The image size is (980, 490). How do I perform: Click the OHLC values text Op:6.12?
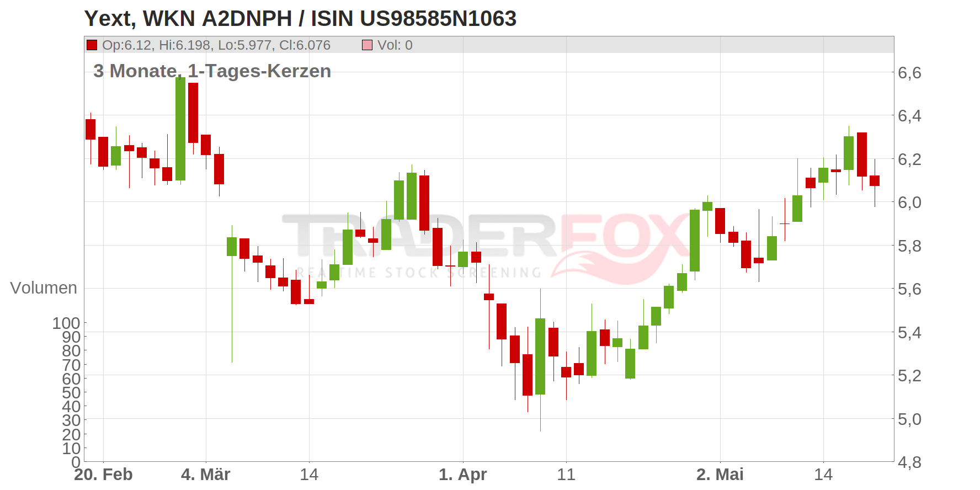pyautogui.click(x=216, y=45)
